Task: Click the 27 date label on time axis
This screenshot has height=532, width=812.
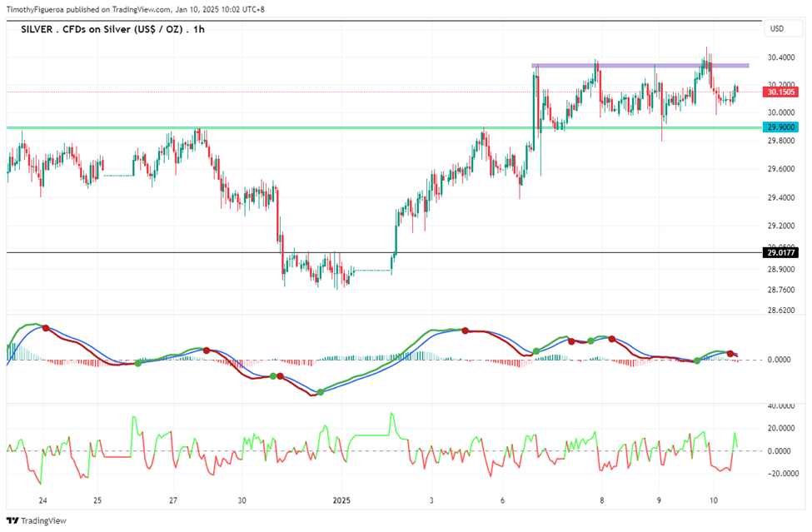Action: [x=173, y=500]
